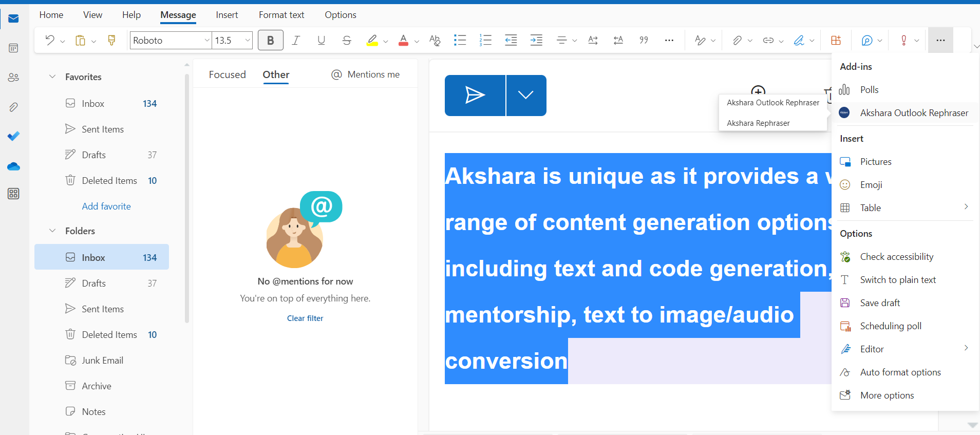Click the Format Painter icon
980x435 pixels.
tap(111, 40)
